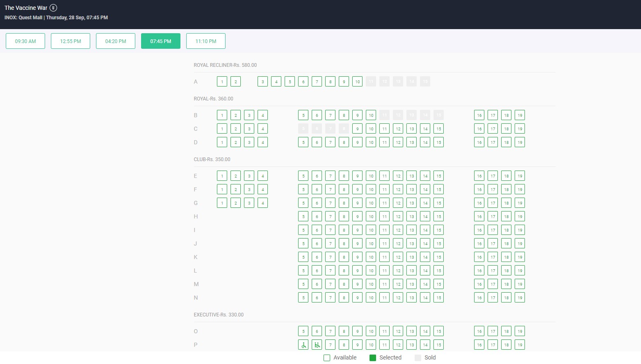Choose seat F2 in row F
The height and width of the screenshot is (364, 641).
tap(235, 189)
